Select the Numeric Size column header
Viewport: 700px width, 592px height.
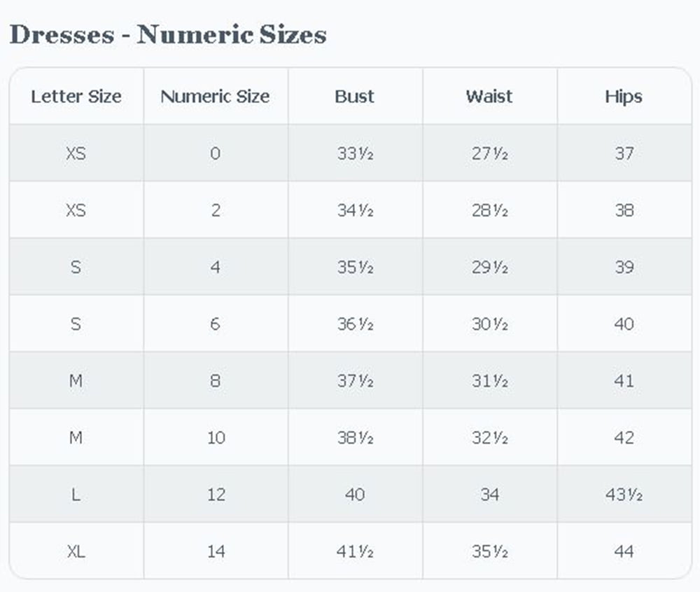point(216,96)
